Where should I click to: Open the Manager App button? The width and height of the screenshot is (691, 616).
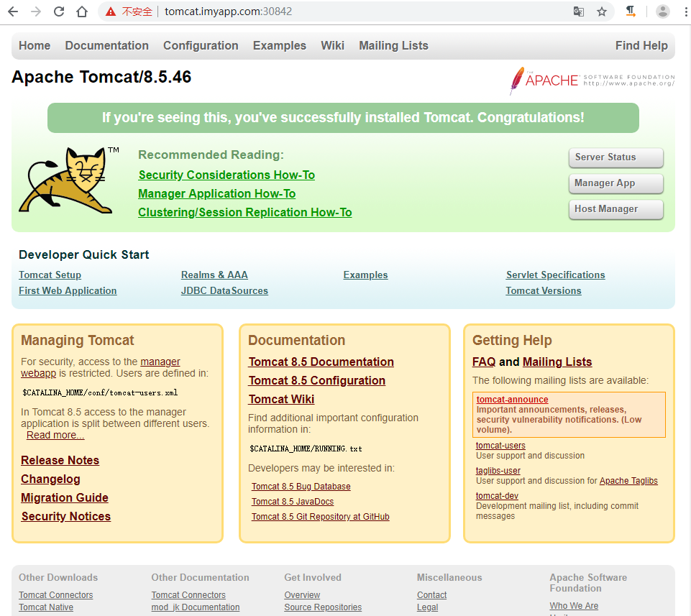point(615,183)
